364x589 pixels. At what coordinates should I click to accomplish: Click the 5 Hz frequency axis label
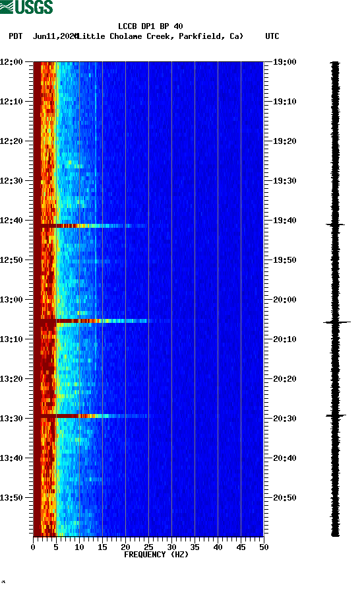[56, 547]
